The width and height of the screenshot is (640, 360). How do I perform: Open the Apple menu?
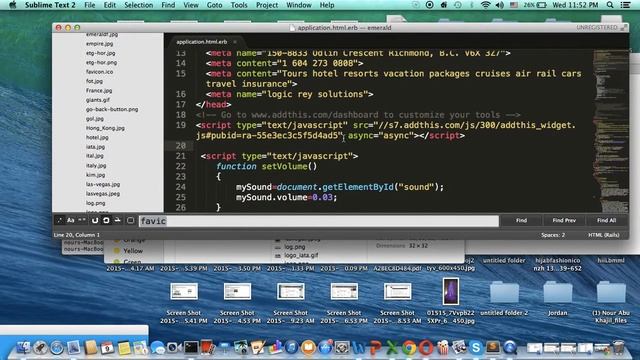(13, 5)
